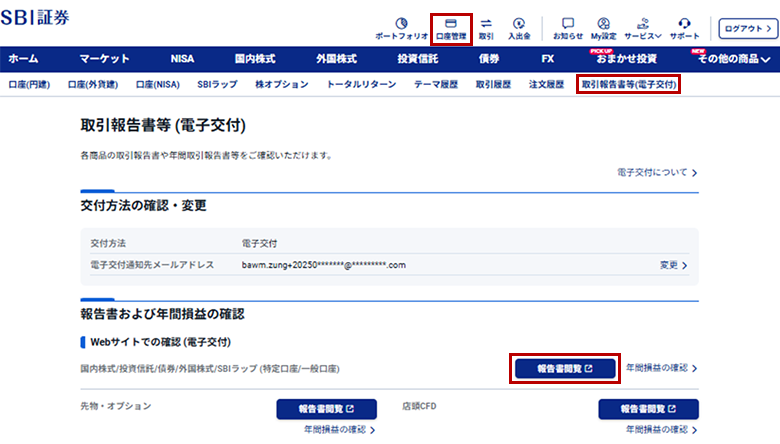Click 報告書閲覧 button for 国内株式 row
780x444 pixels.
click(x=565, y=368)
